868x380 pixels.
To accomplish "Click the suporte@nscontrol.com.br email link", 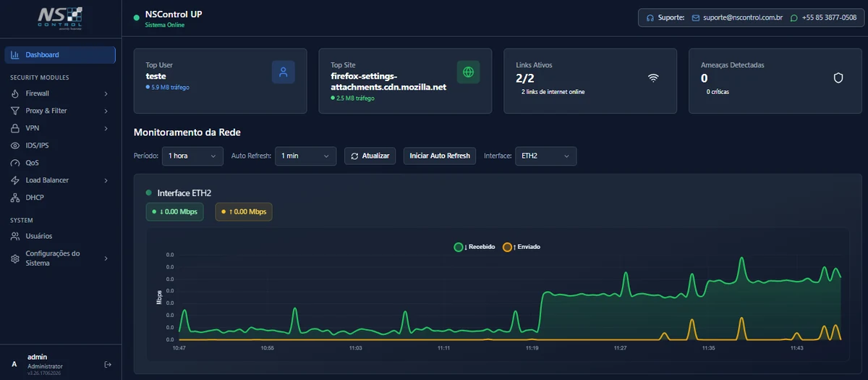I will point(743,17).
